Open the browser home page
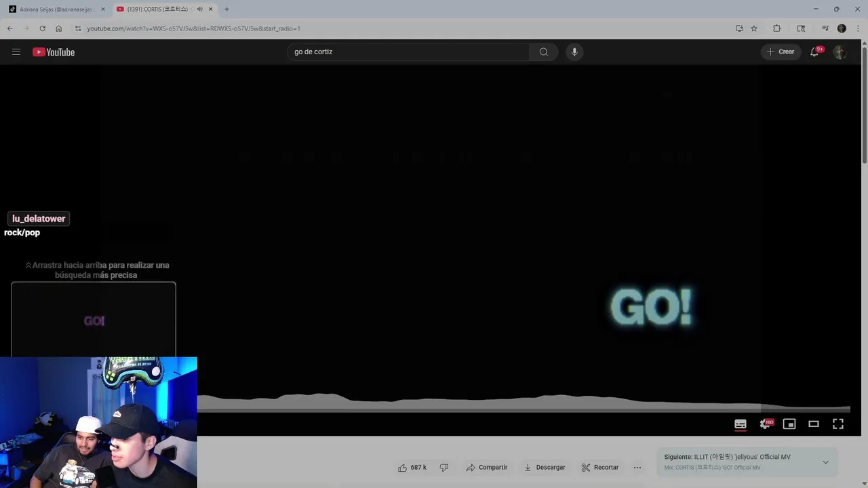 click(x=58, y=28)
